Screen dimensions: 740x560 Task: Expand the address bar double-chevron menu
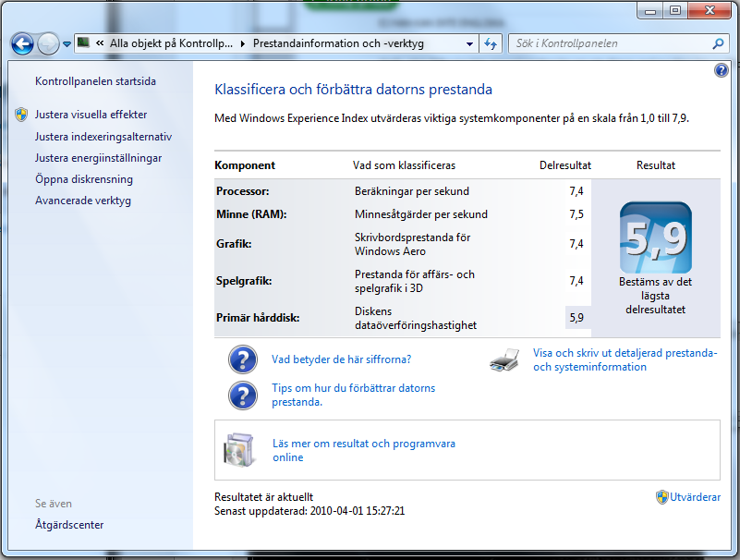(x=100, y=43)
